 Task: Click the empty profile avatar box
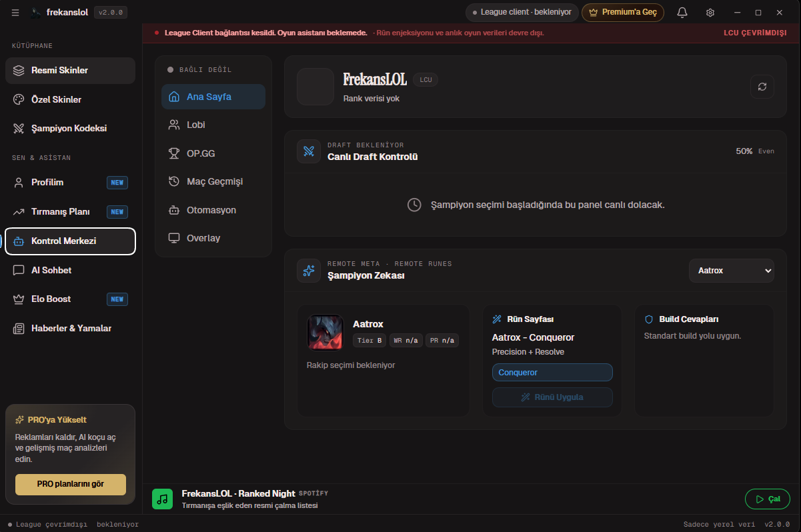point(315,87)
